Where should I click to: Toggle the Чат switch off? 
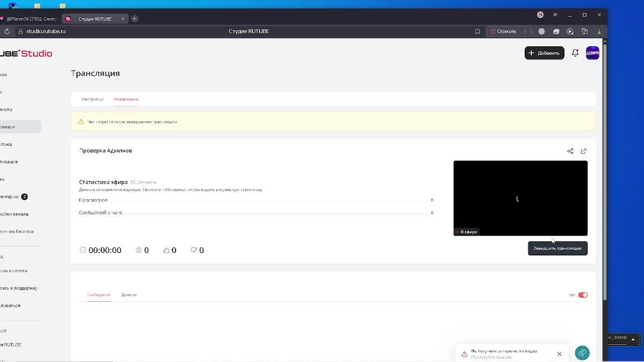pyautogui.click(x=583, y=295)
